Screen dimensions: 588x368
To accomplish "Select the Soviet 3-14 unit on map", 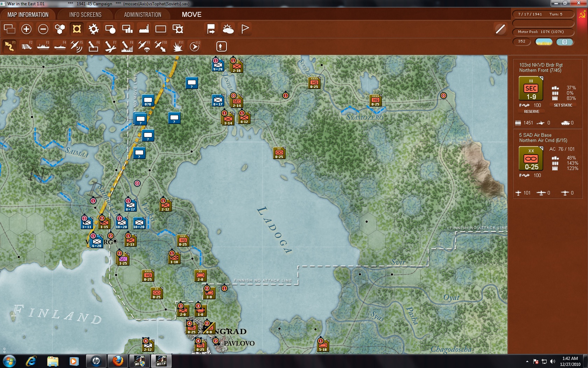I will [x=228, y=119].
